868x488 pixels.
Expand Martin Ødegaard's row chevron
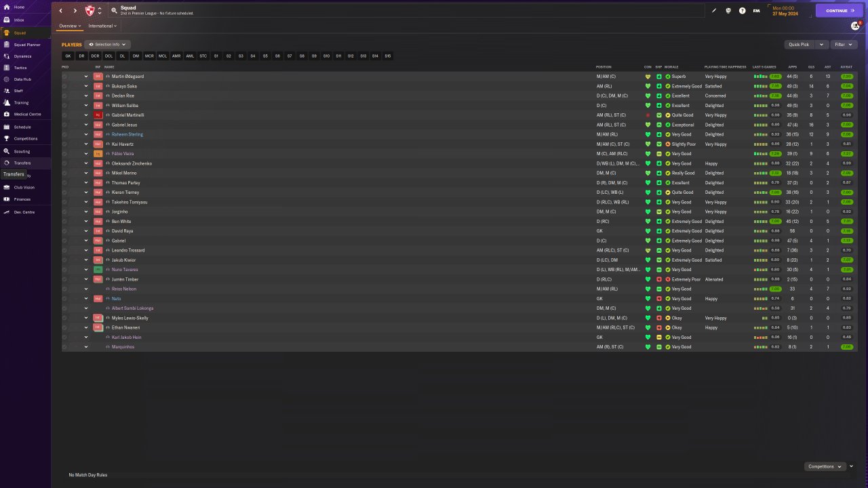tap(86, 77)
